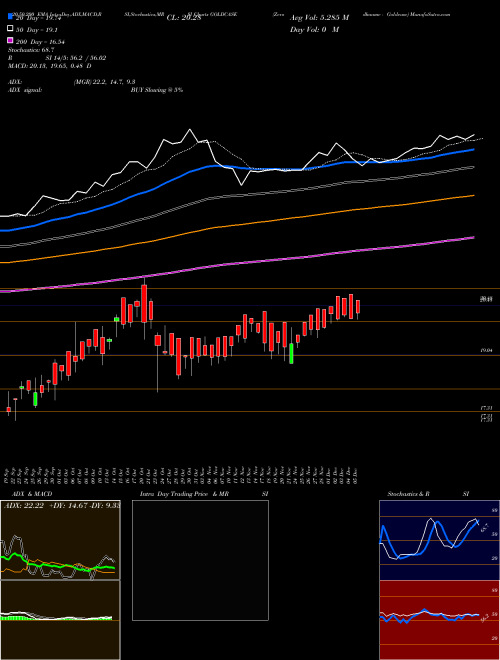
Task: Click the last red candlestick on the right
Action: (x=358, y=307)
